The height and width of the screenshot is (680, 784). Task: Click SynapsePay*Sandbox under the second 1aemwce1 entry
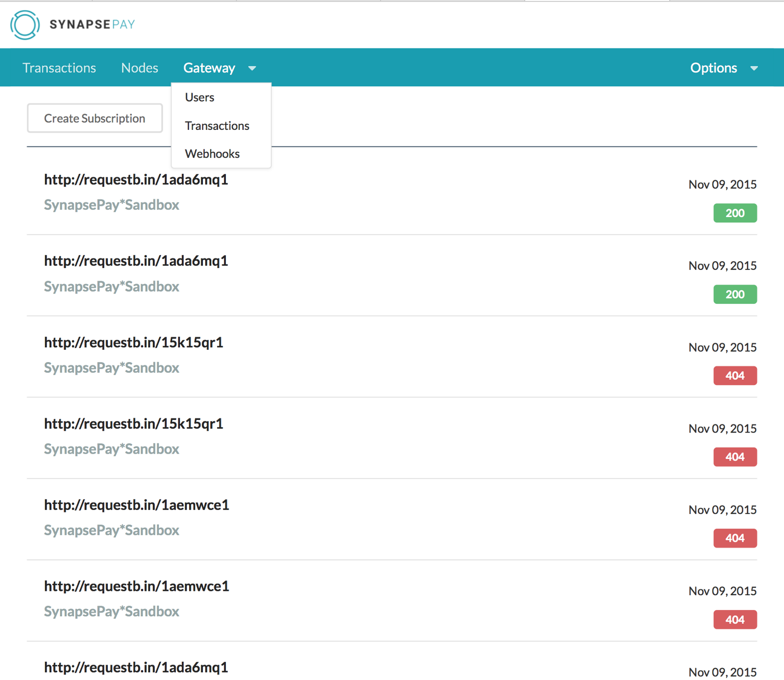click(112, 611)
